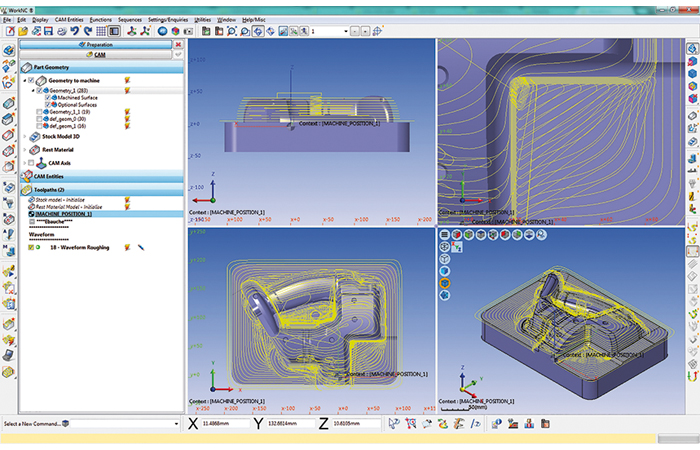
Task: Click the red X new file icon
Action: point(10,31)
